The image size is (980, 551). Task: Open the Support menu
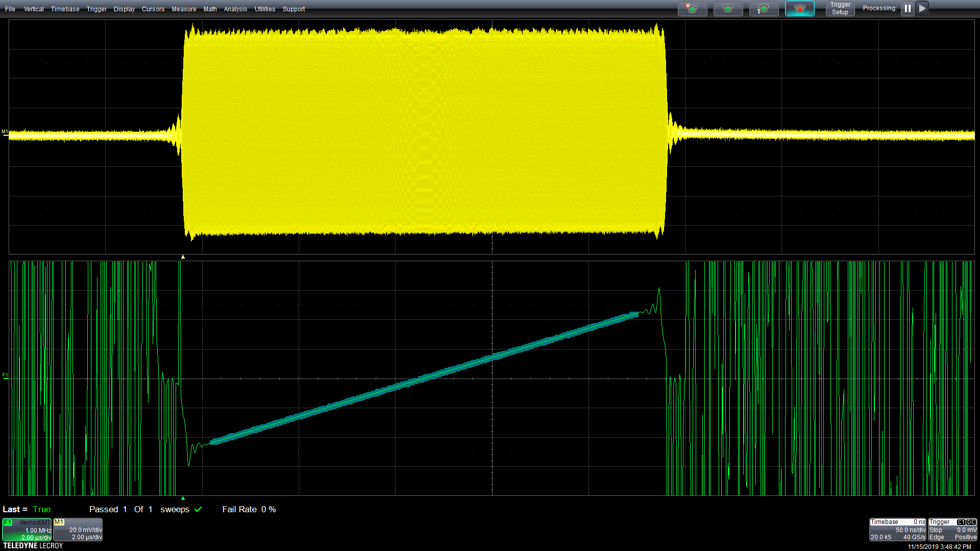pos(293,9)
